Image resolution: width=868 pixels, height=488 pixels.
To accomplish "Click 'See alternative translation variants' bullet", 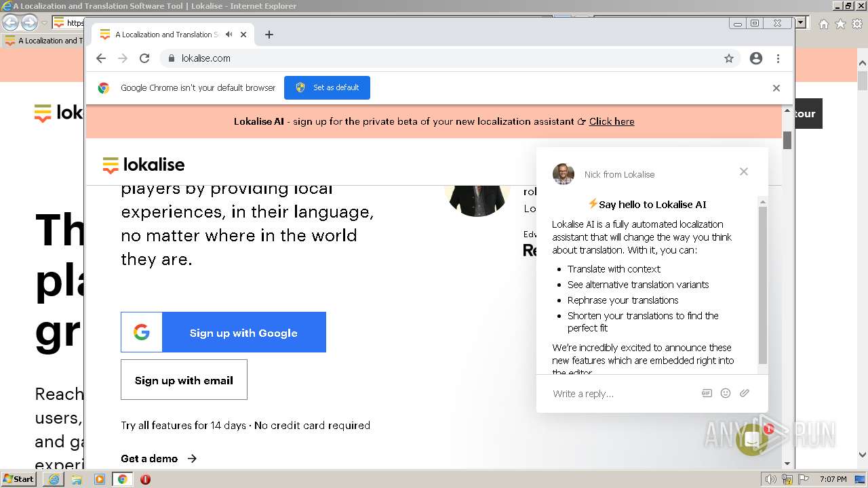I will (x=638, y=285).
